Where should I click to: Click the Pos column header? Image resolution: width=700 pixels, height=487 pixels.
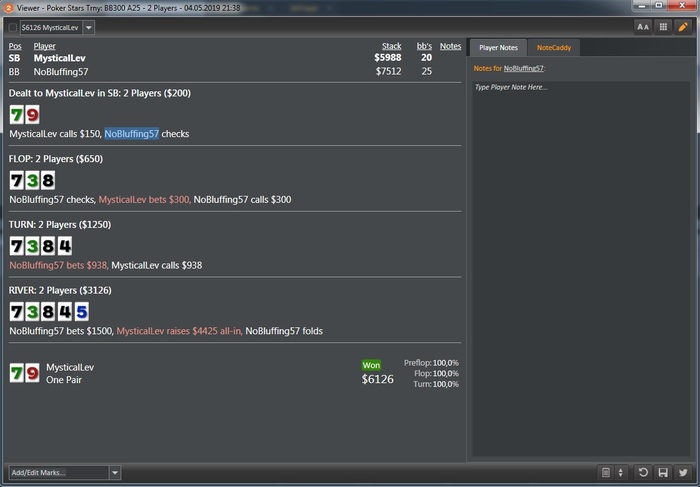click(15, 46)
